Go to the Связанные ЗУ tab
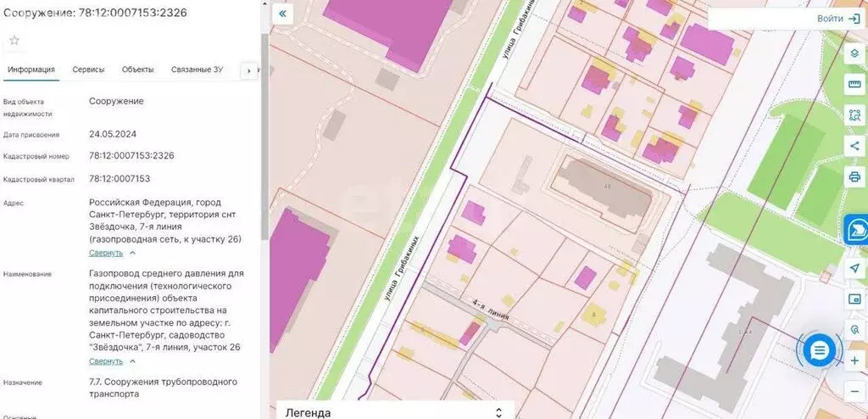 tap(197, 70)
